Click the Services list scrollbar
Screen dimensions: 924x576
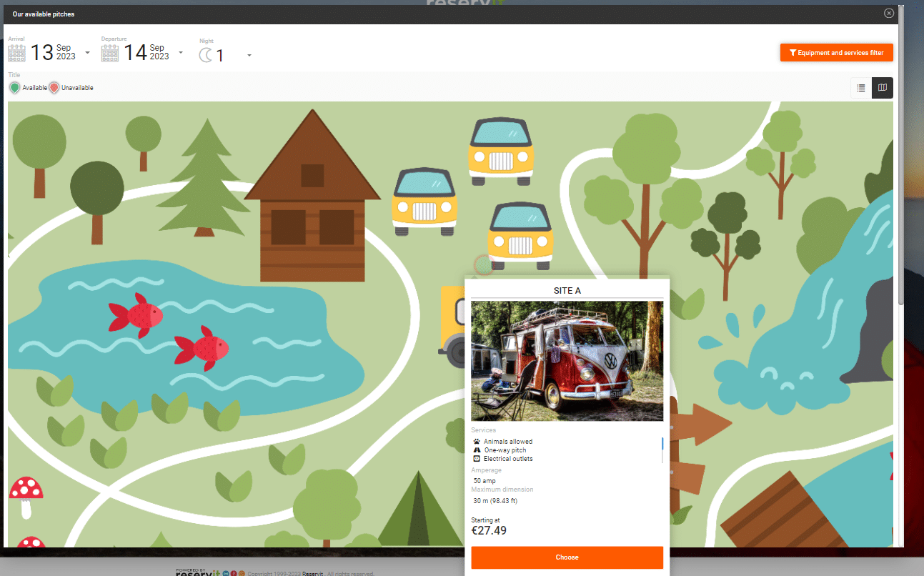[662, 449]
